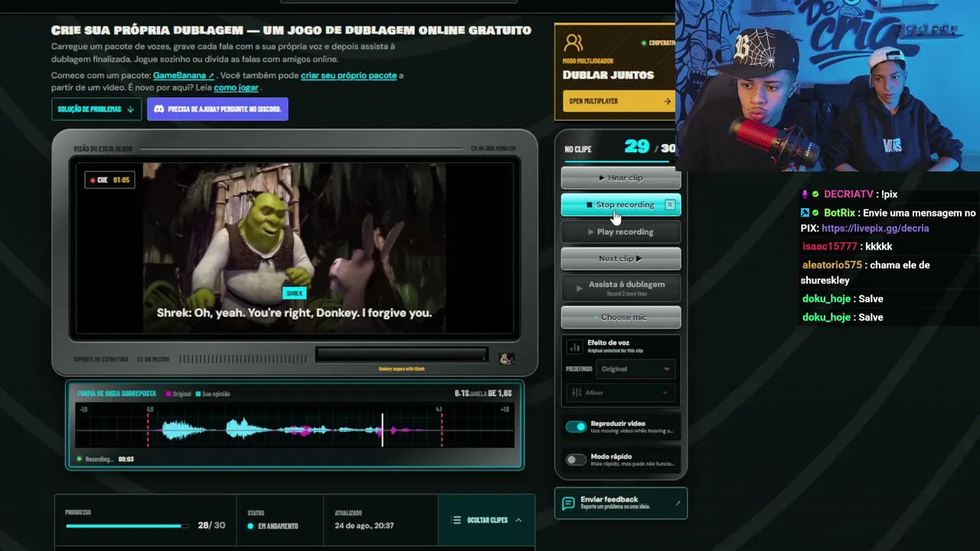Viewport: 980px width, 551px height.
Task: Click the Open Multiplayer button
Action: (618, 101)
